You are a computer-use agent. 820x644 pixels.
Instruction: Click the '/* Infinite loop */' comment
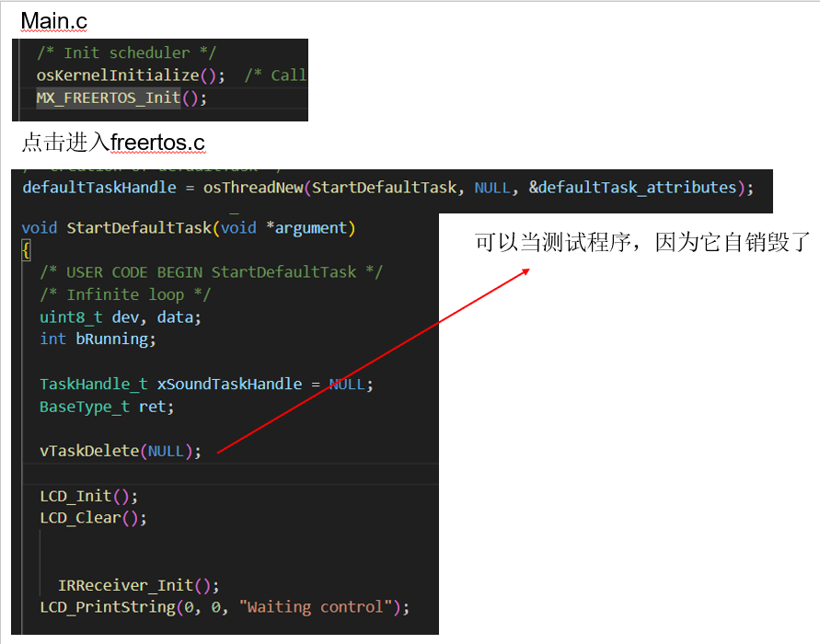125,294
